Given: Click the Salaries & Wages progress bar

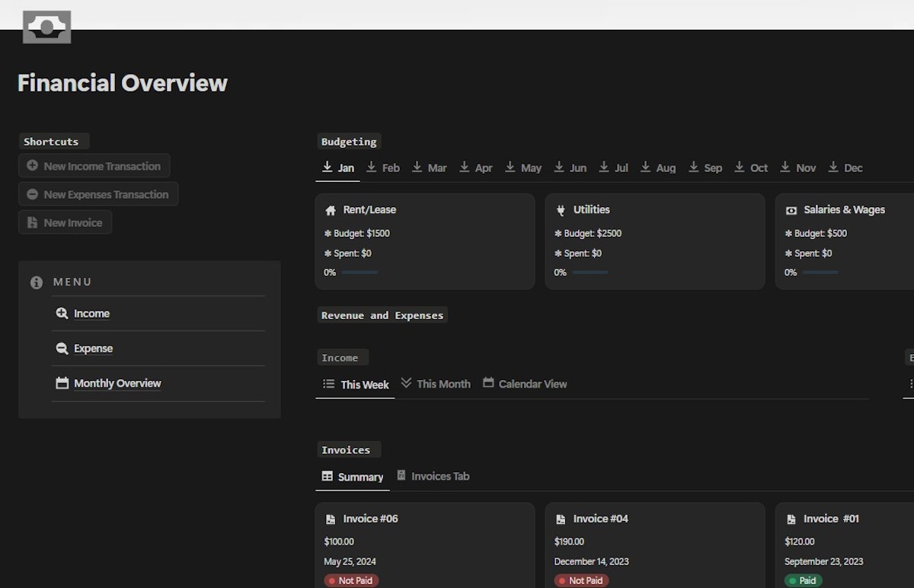Looking at the screenshot, I should click(x=820, y=273).
